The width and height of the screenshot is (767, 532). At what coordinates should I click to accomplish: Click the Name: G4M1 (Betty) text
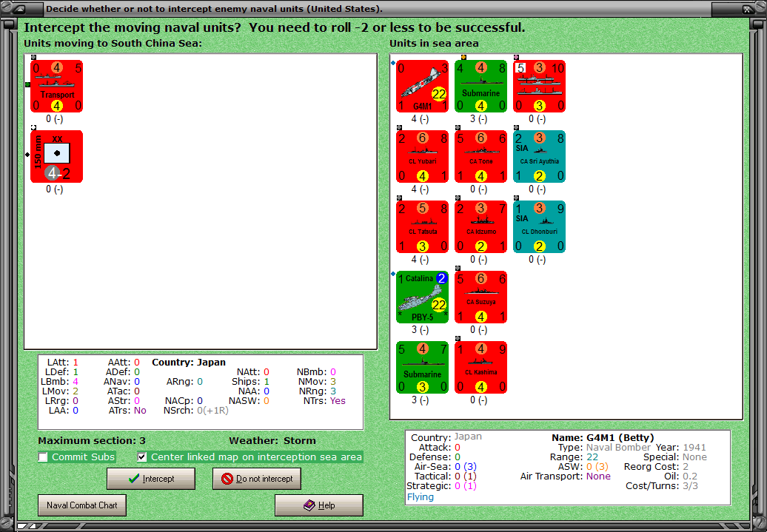click(603, 437)
